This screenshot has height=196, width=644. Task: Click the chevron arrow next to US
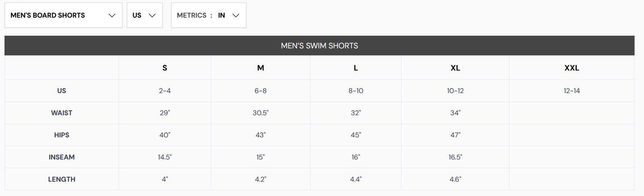(x=152, y=16)
